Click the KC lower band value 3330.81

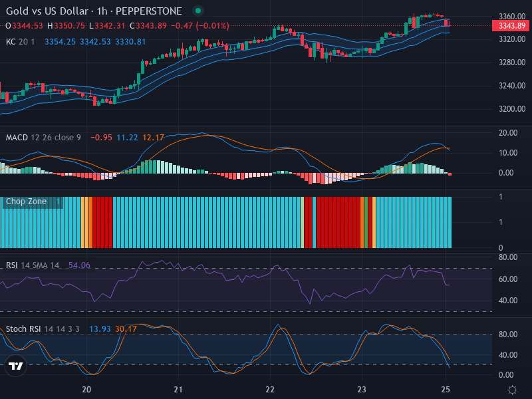130,42
